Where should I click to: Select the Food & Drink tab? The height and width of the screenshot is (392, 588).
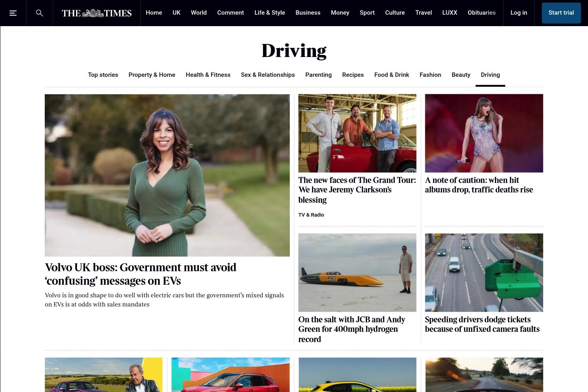point(392,75)
